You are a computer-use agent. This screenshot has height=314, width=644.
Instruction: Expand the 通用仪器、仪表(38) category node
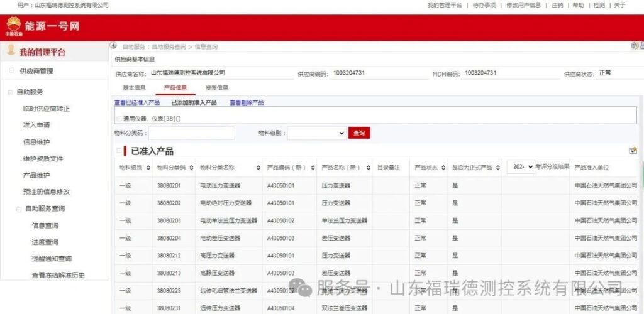119,119
